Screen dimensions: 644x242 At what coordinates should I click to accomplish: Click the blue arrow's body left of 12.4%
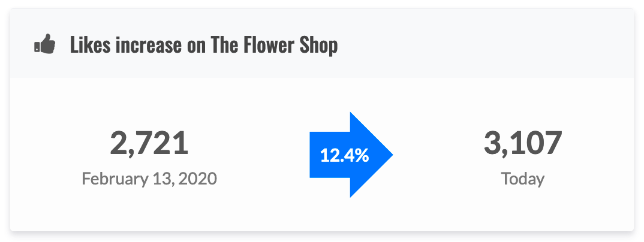(315, 155)
